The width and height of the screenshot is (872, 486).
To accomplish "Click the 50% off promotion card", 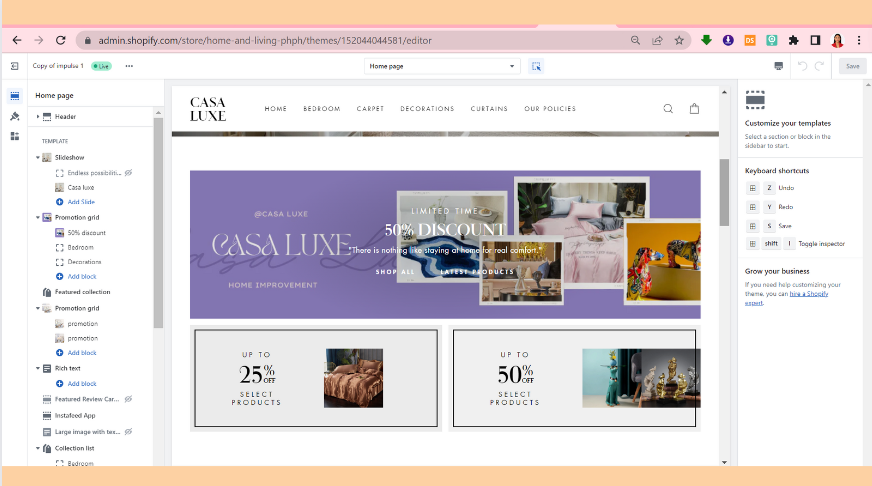I will pyautogui.click(x=574, y=378).
